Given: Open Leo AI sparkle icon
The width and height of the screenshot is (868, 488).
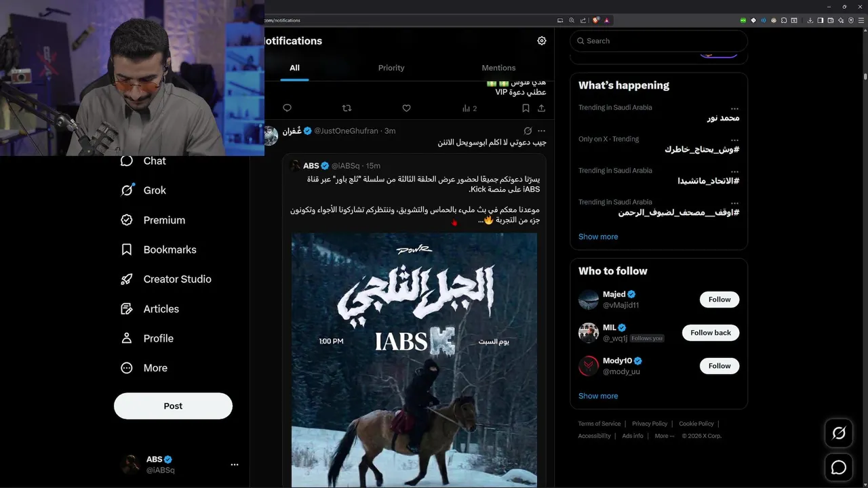Looking at the screenshot, I should (841, 20).
